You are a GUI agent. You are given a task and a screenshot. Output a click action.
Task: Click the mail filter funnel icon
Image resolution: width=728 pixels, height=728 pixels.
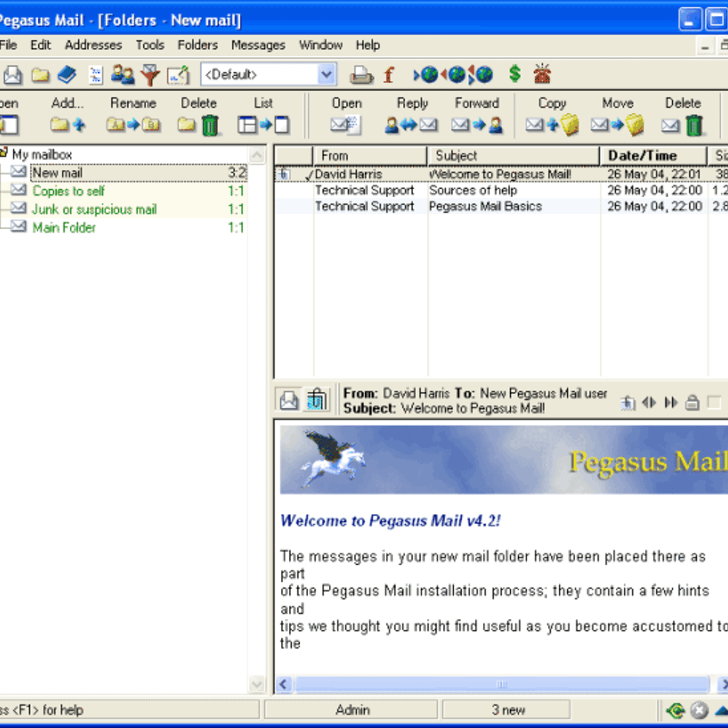[150, 75]
